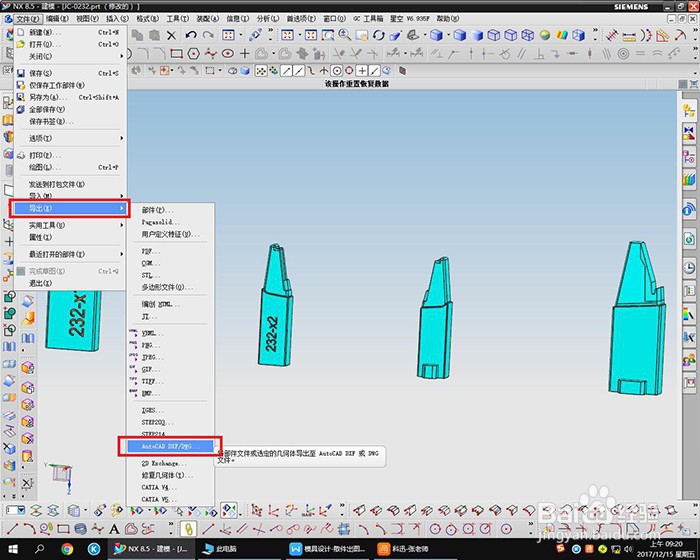700x560 pixels.
Task: Select the Rectangle sketch tool
Action: (176, 54)
